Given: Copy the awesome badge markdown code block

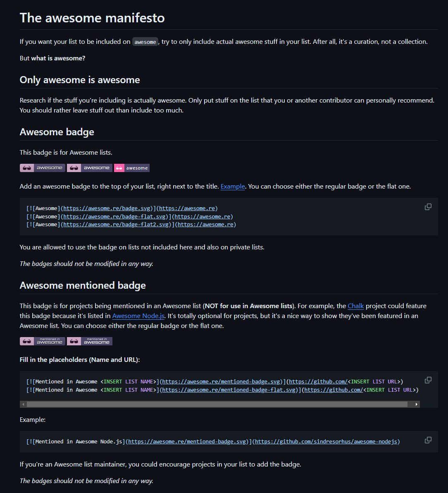Looking at the screenshot, I should click(428, 207).
